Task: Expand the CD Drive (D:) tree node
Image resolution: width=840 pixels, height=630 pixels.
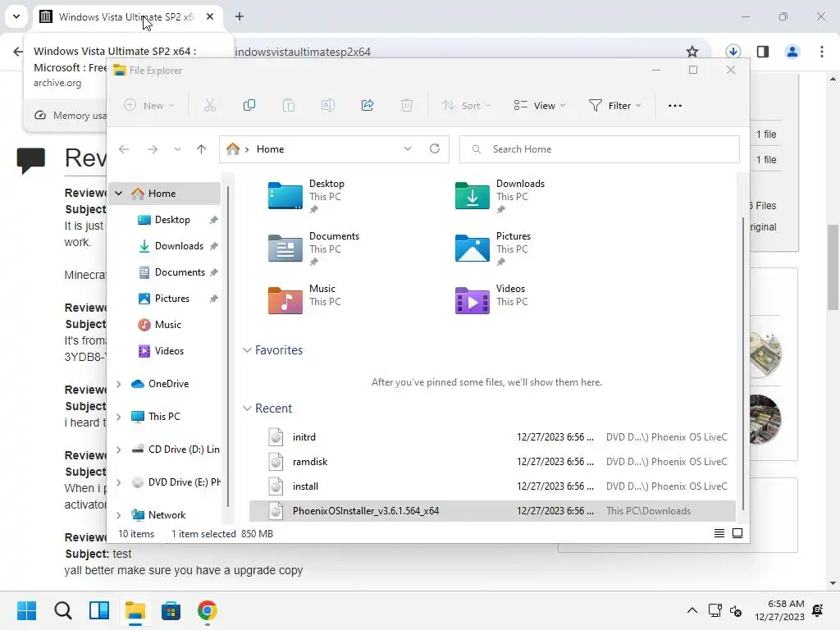Action: (119, 450)
